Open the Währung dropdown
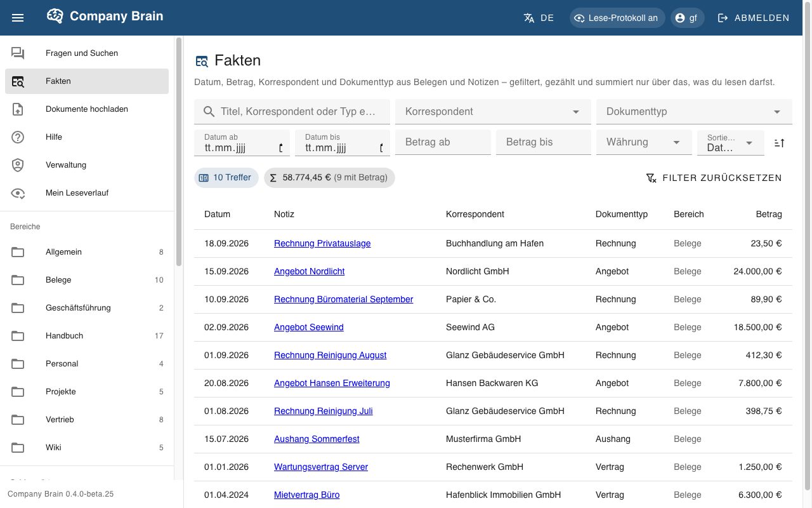This screenshot has width=812, height=508. tap(644, 142)
